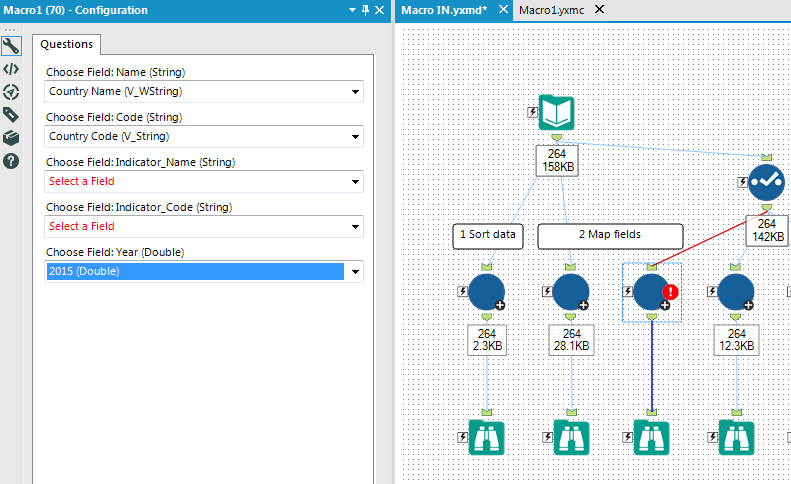Select the macro tool under 1 Sort data

487,292
